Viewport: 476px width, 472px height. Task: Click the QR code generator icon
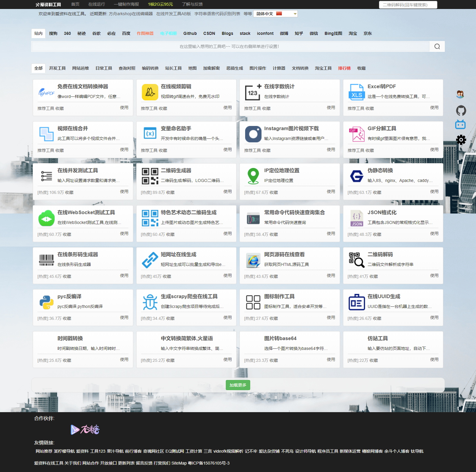pos(150,176)
